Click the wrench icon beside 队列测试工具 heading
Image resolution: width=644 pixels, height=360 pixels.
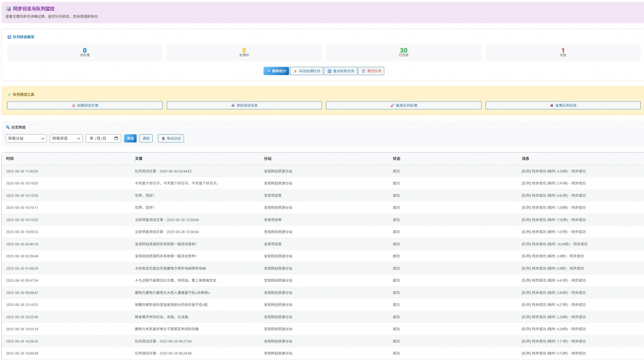point(9,94)
